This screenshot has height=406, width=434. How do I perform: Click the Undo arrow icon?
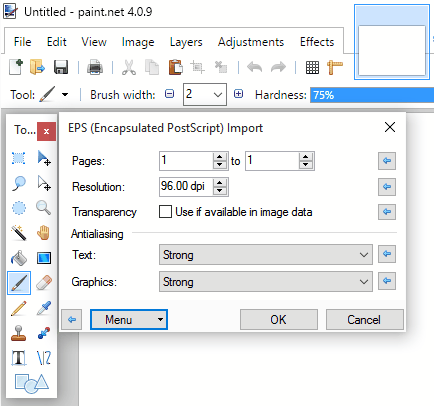(254, 67)
